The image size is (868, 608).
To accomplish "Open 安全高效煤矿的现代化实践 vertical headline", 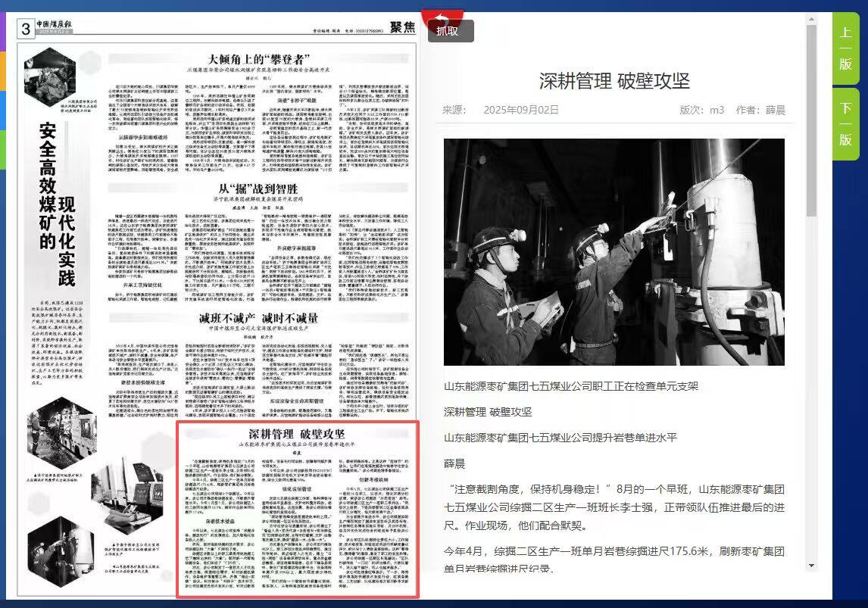I will pos(58,204).
